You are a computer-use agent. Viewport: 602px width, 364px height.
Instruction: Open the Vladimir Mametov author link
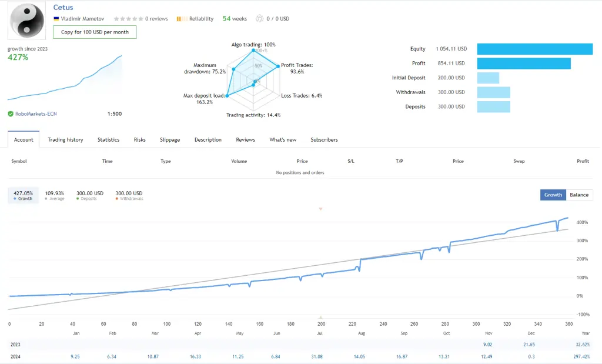click(x=82, y=18)
